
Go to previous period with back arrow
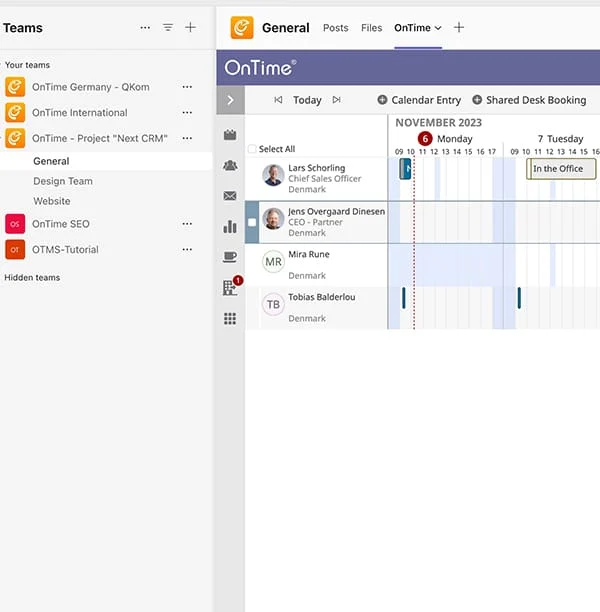click(278, 100)
